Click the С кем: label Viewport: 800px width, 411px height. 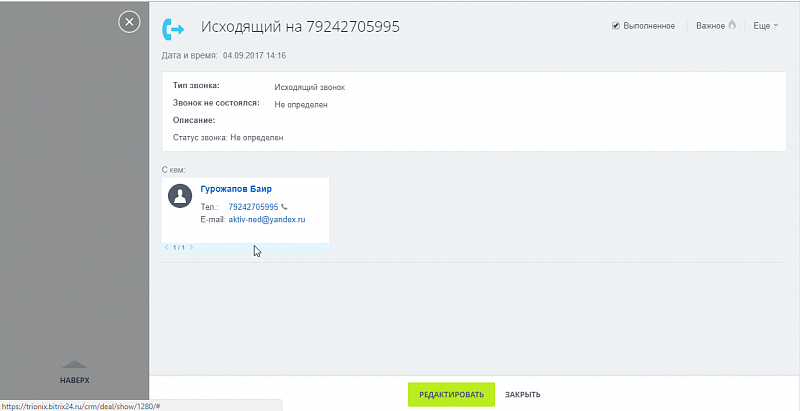(173, 170)
